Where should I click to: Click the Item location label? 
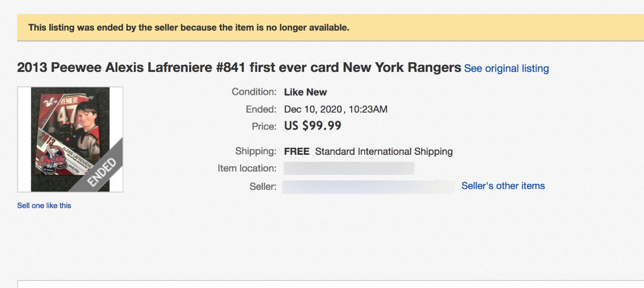click(247, 168)
